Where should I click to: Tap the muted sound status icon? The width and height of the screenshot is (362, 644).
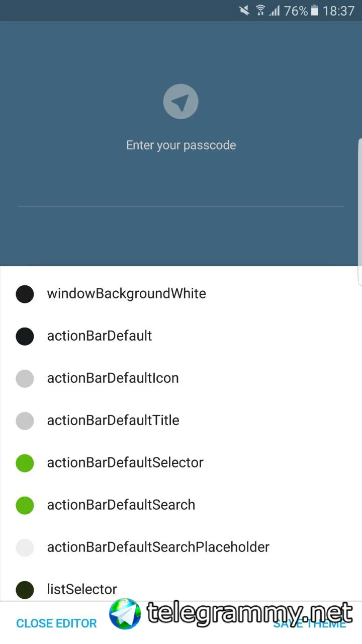pos(244,11)
